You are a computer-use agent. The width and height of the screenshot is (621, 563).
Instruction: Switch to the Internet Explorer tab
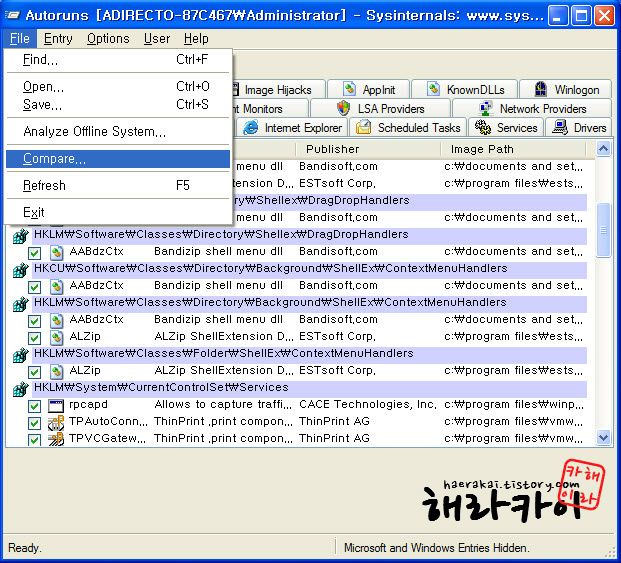(292, 128)
